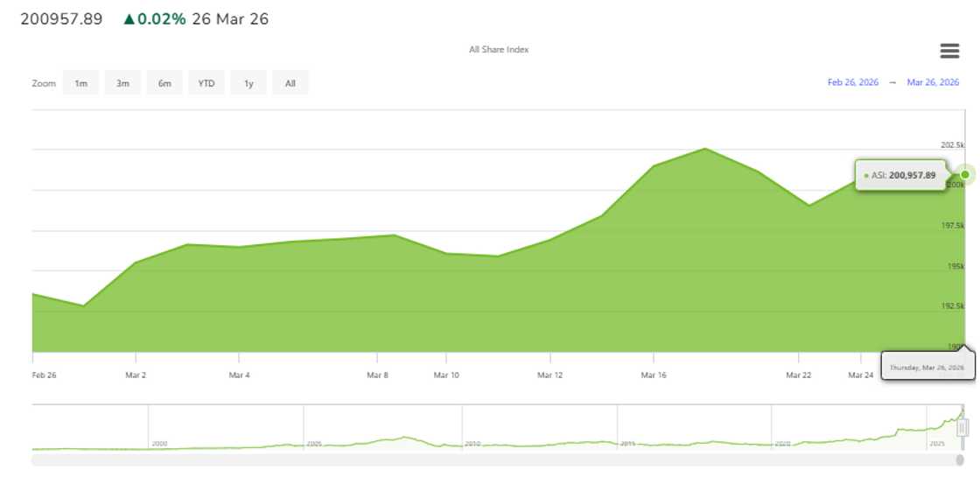Choose the 6m zoom button
The height and width of the screenshot is (484, 980).
(164, 83)
